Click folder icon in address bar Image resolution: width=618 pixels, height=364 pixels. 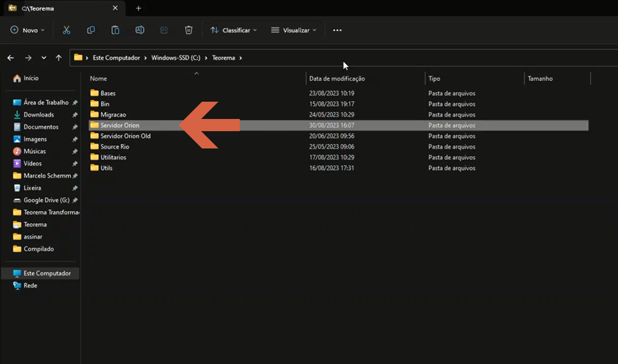coord(78,57)
